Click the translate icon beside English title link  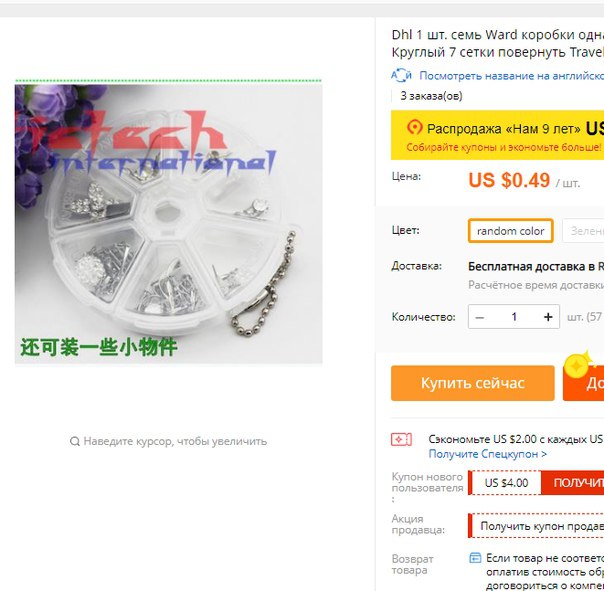coord(401,75)
